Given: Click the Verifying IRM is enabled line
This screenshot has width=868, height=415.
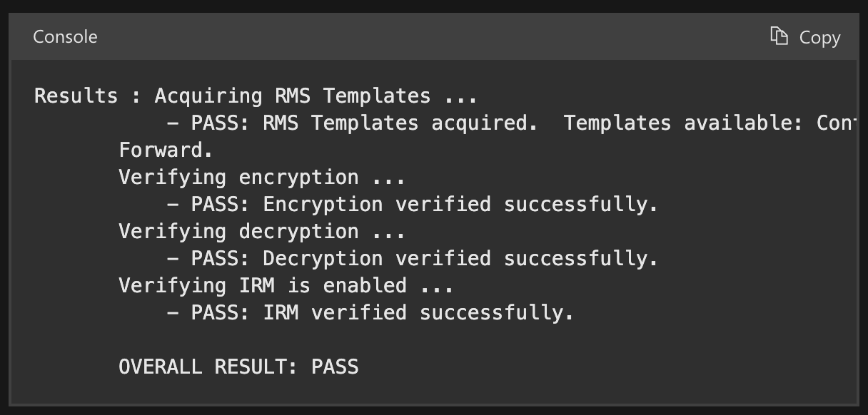Looking at the screenshot, I should pyautogui.click(x=286, y=285).
